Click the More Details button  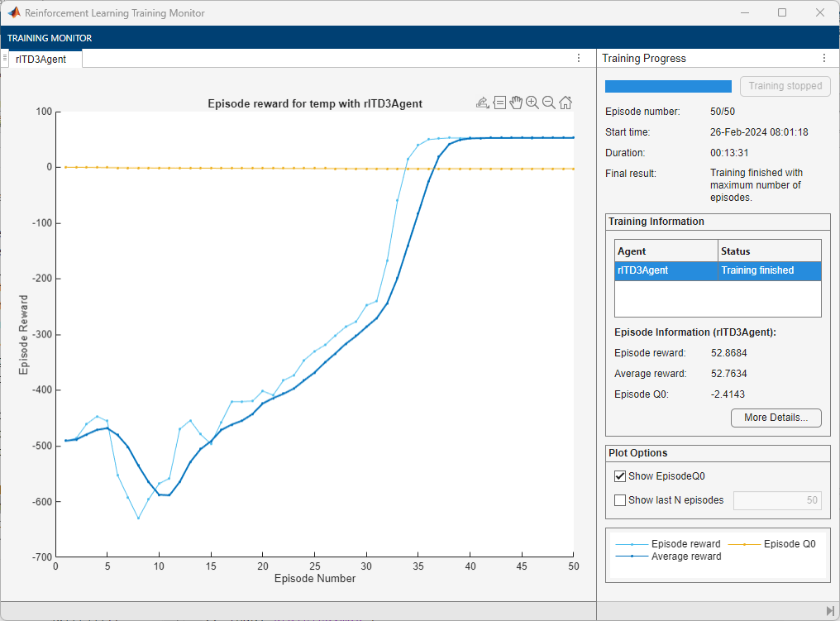coord(776,418)
